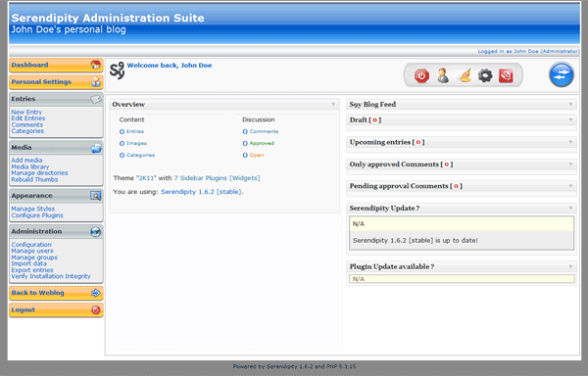Image resolution: width=588 pixels, height=376 pixels.
Task: Click the Logout sidebar button
Action: [56, 310]
